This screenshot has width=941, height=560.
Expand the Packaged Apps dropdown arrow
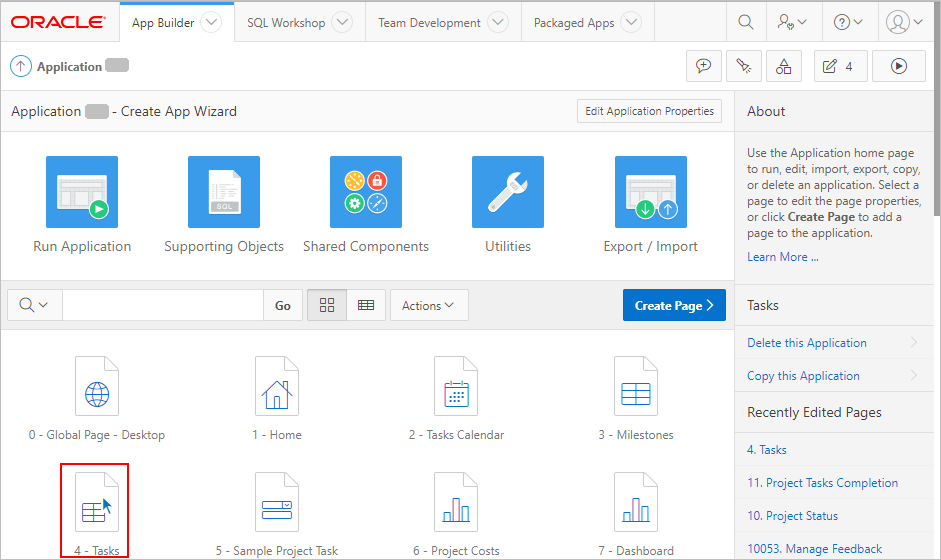pyautogui.click(x=631, y=22)
